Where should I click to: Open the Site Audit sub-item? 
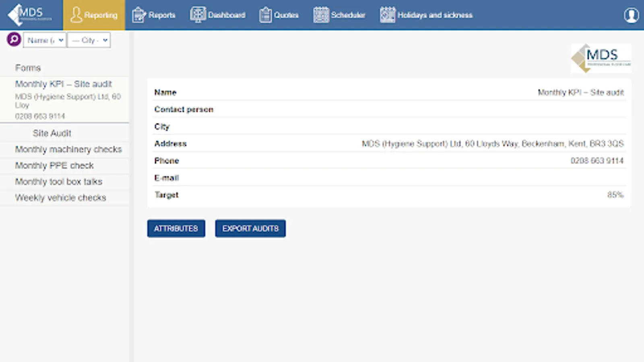(x=64, y=133)
